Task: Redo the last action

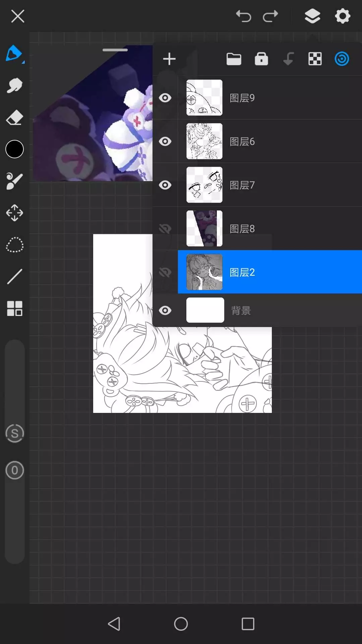Action: tap(270, 16)
